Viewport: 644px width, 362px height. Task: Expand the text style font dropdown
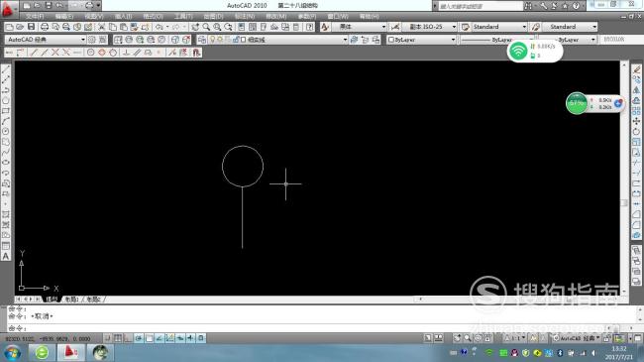[383, 27]
